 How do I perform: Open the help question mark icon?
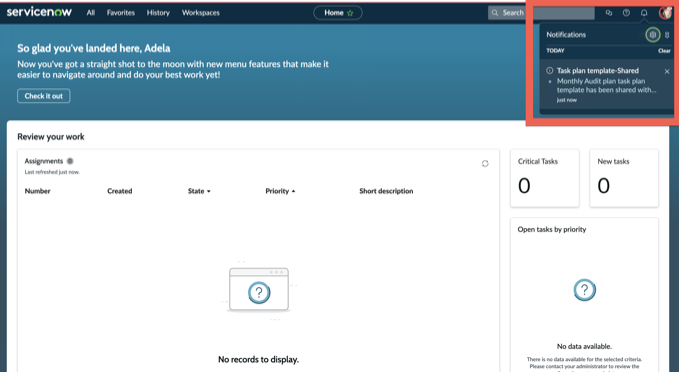tap(626, 13)
